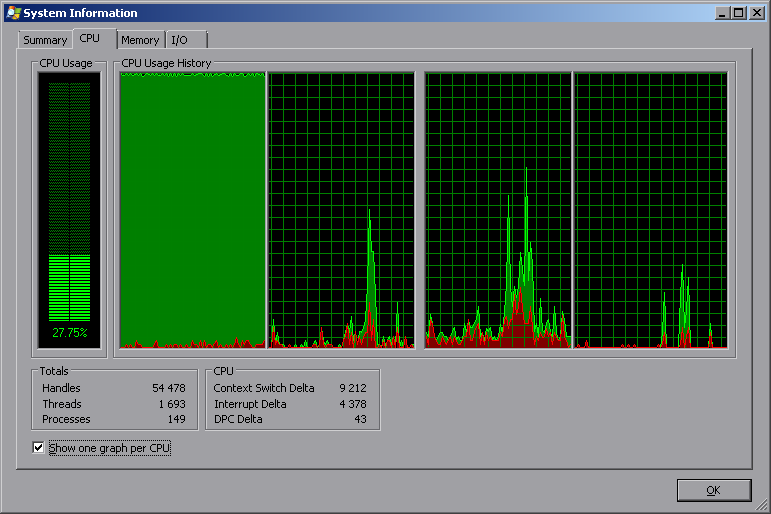Image resolution: width=771 pixels, height=514 pixels.
Task: Click the DPC Delta label
Action: click(238, 419)
